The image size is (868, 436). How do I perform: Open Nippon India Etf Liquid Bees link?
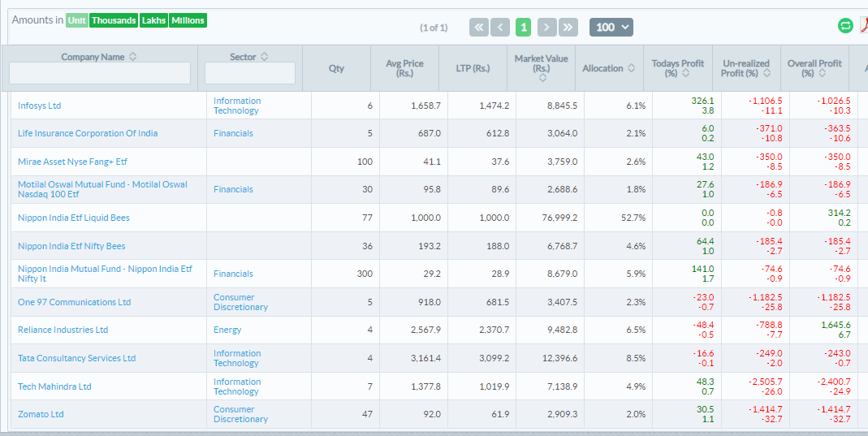pyautogui.click(x=74, y=218)
